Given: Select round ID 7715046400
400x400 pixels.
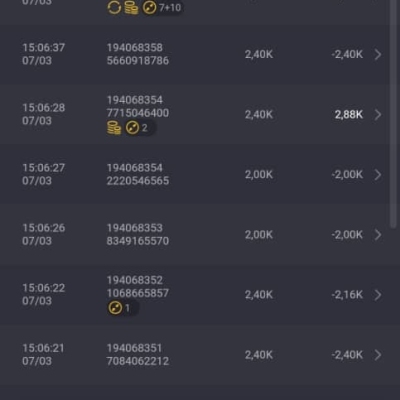Looking at the screenshot, I should click(x=138, y=113).
